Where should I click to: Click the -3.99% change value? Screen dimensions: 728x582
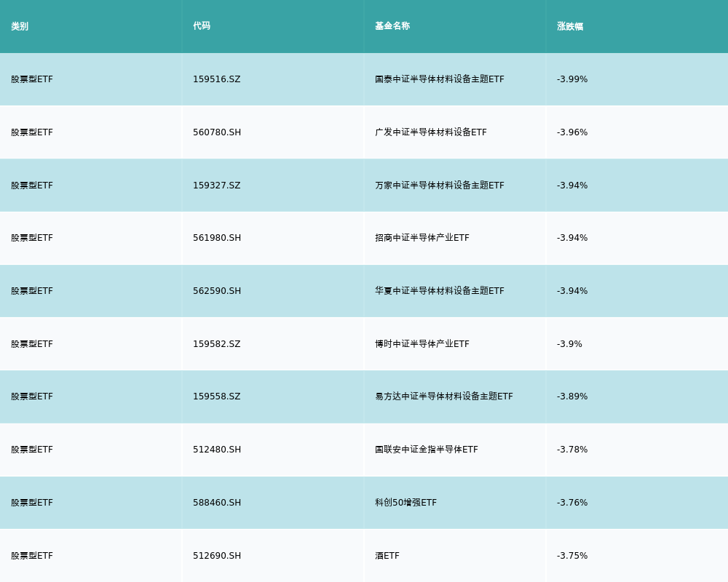(572, 79)
